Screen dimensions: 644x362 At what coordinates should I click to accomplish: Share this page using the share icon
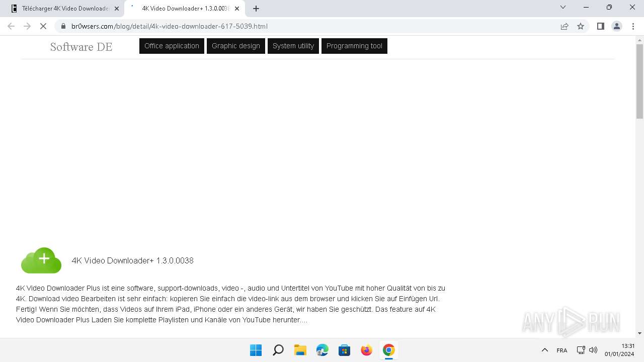coord(565,26)
